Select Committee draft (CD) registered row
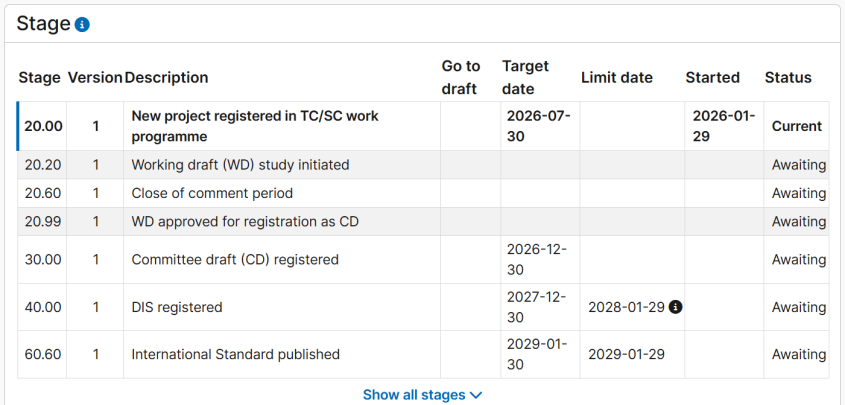 pyautogui.click(x=235, y=260)
